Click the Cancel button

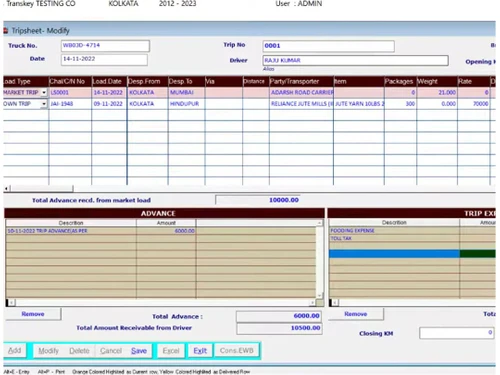[x=111, y=351]
